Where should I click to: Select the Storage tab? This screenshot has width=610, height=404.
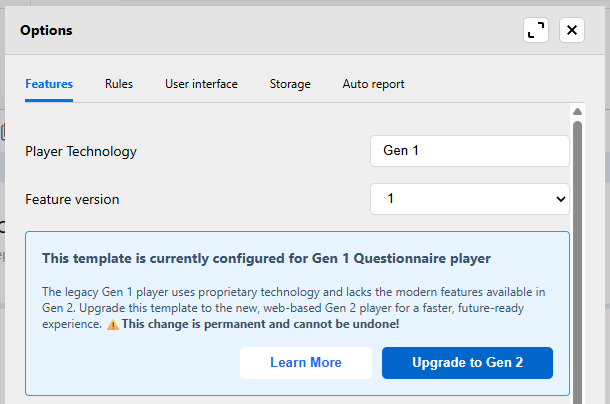point(290,84)
